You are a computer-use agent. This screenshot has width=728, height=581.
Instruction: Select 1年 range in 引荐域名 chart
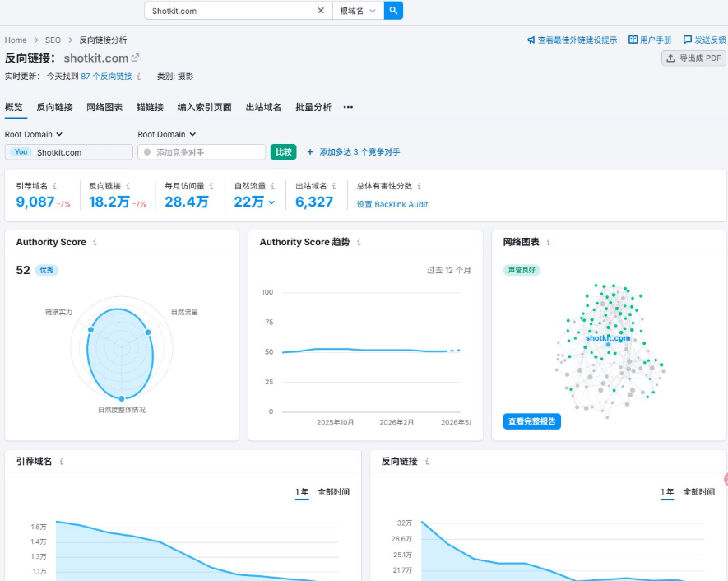pos(302,492)
